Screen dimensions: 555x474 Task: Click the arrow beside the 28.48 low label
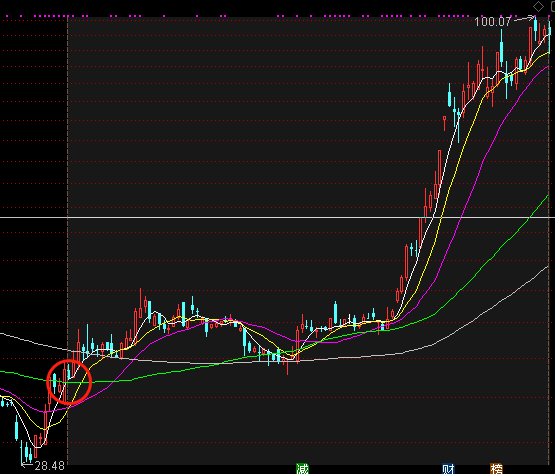tap(27, 464)
